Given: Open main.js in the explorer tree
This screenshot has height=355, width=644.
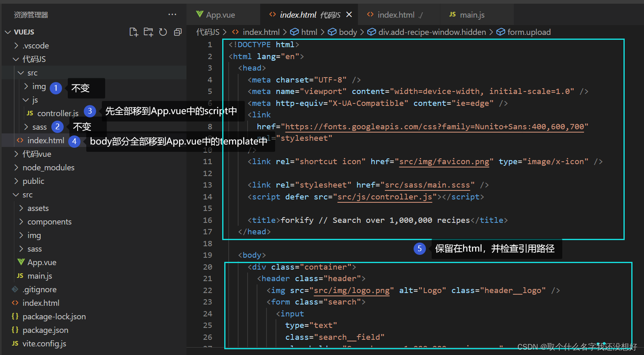Looking at the screenshot, I should (39, 276).
